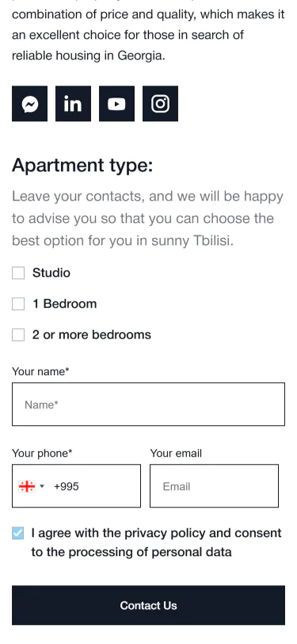
Task: Click the "Studio" option label
Action: tap(51, 273)
